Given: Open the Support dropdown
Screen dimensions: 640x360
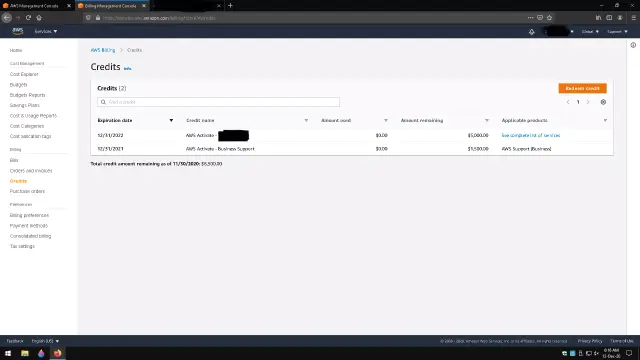Looking at the screenshot, I should tap(617, 31).
